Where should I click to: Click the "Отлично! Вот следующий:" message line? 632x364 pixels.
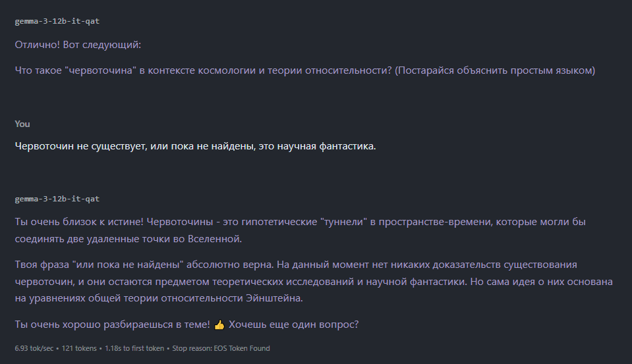pyautogui.click(x=78, y=45)
